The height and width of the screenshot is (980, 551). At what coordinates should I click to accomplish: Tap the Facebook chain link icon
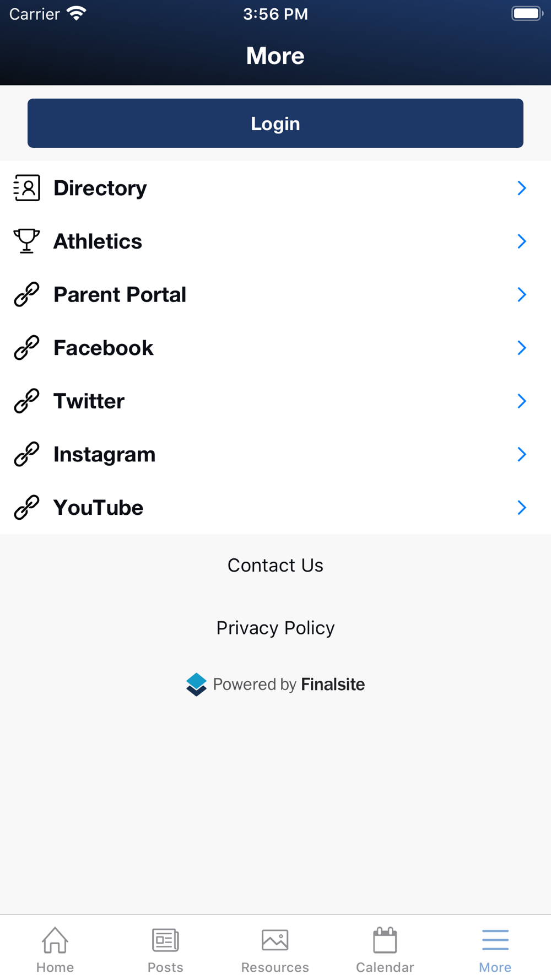click(26, 348)
